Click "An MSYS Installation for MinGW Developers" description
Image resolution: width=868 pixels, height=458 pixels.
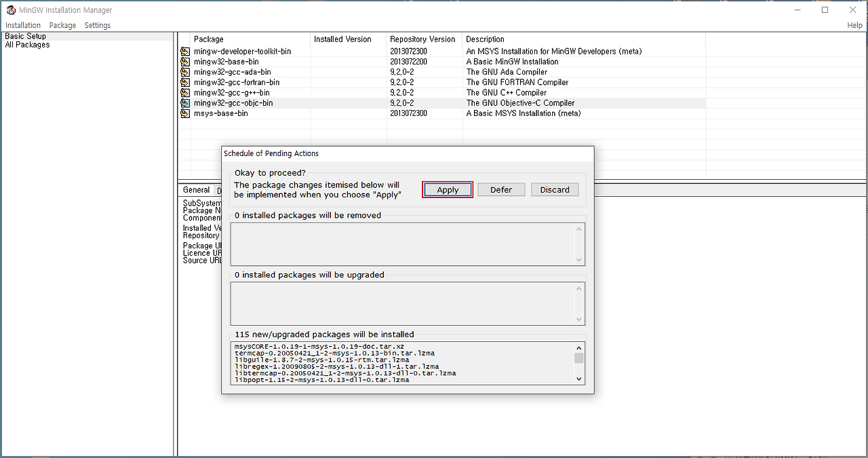pyautogui.click(x=554, y=52)
